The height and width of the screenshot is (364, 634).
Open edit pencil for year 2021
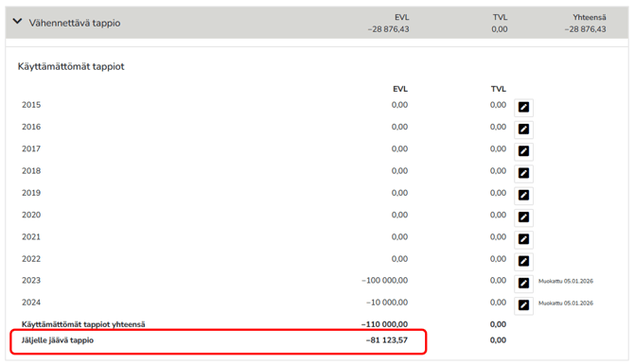coord(523,239)
